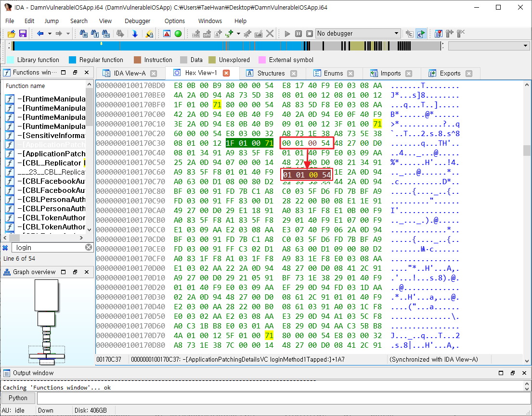Image resolution: width=532 pixels, height=416 pixels.
Task: Pause the process with the pause icon
Action: tap(298, 34)
